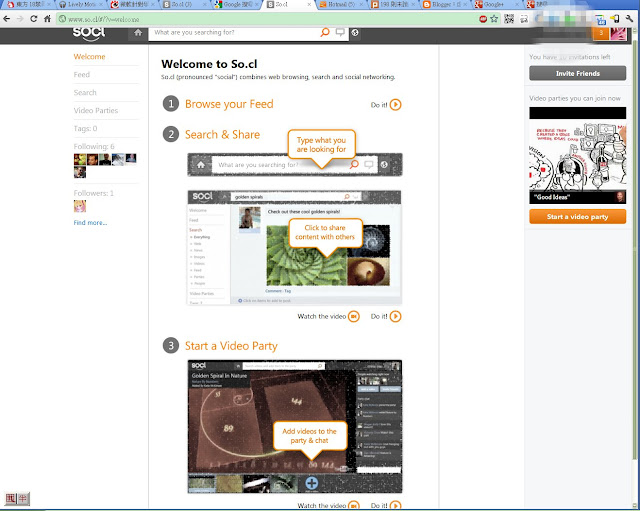Click the Start a Video Party heading
Screen dimensions: 640x511
231,346
